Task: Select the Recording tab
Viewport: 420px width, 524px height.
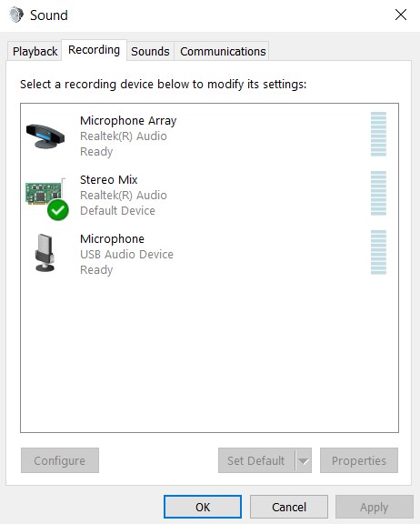Action: pyautogui.click(x=94, y=50)
